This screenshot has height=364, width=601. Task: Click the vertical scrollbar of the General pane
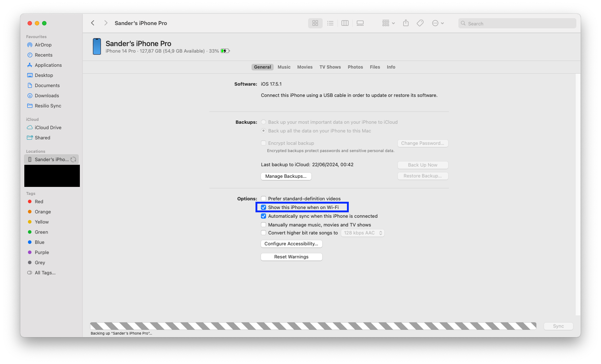(x=578, y=195)
